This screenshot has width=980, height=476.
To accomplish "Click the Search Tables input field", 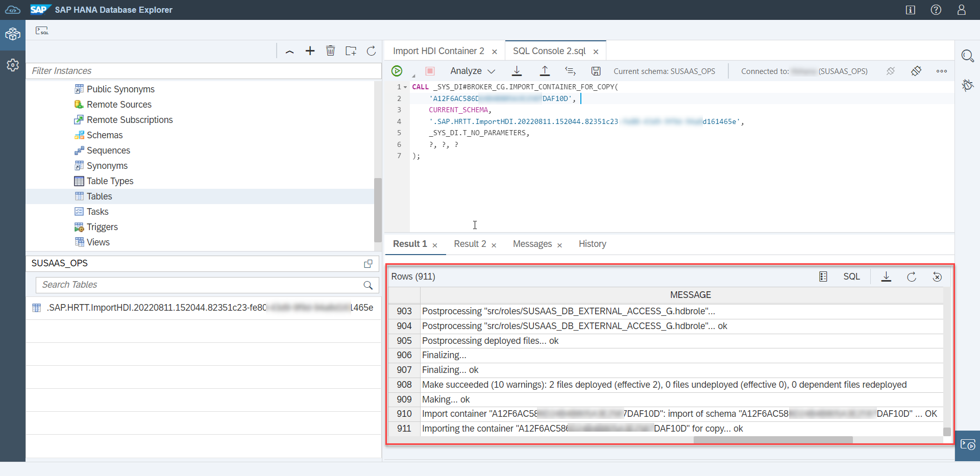I will point(199,285).
